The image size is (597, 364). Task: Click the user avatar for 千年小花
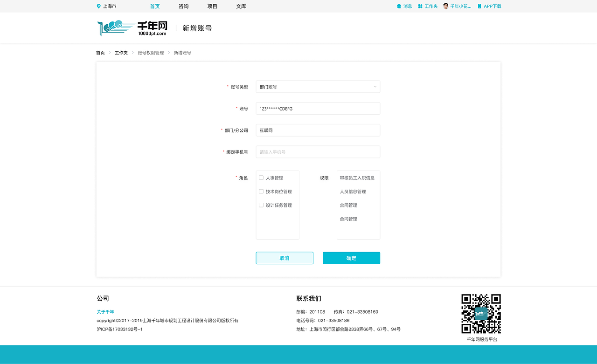[x=446, y=7]
